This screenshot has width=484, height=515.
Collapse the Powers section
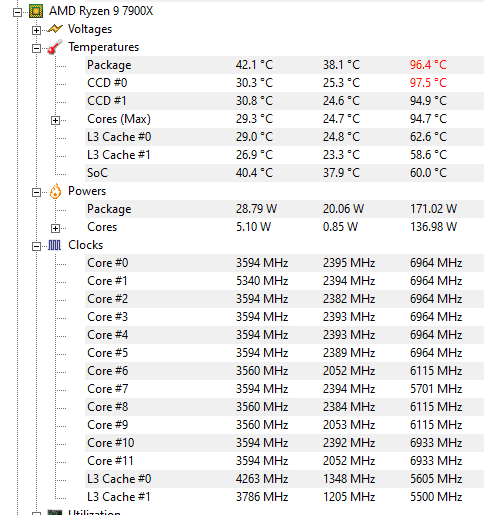(x=36, y=193)
